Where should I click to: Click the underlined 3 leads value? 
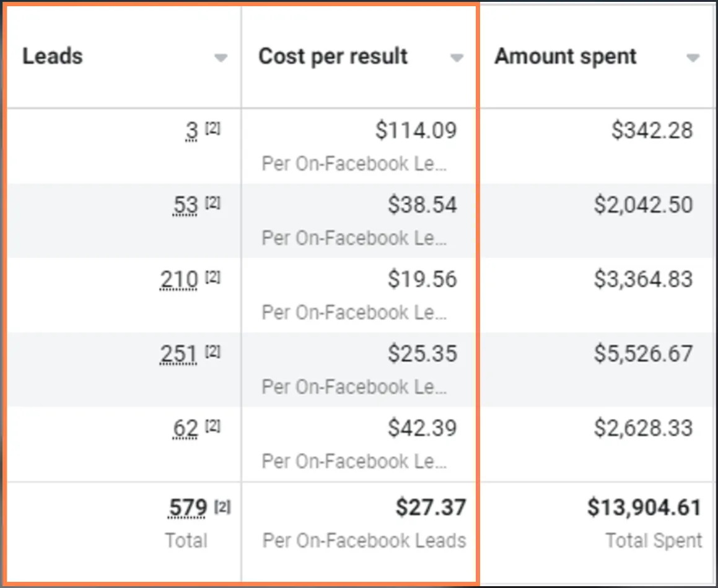tap(192, 131)
